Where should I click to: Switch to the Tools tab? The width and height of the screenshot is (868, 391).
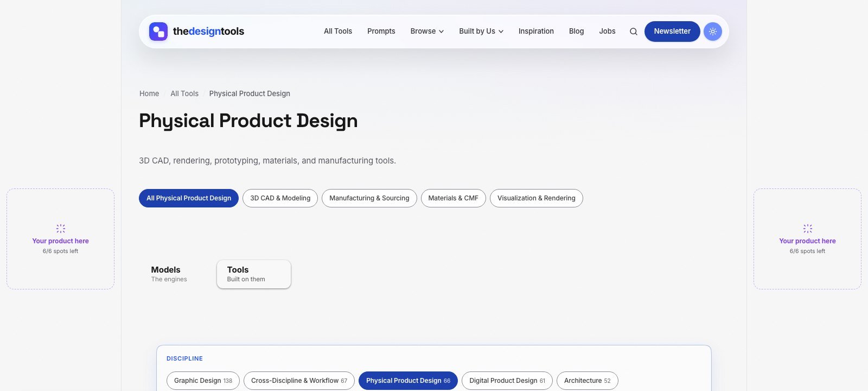[254, 274]
